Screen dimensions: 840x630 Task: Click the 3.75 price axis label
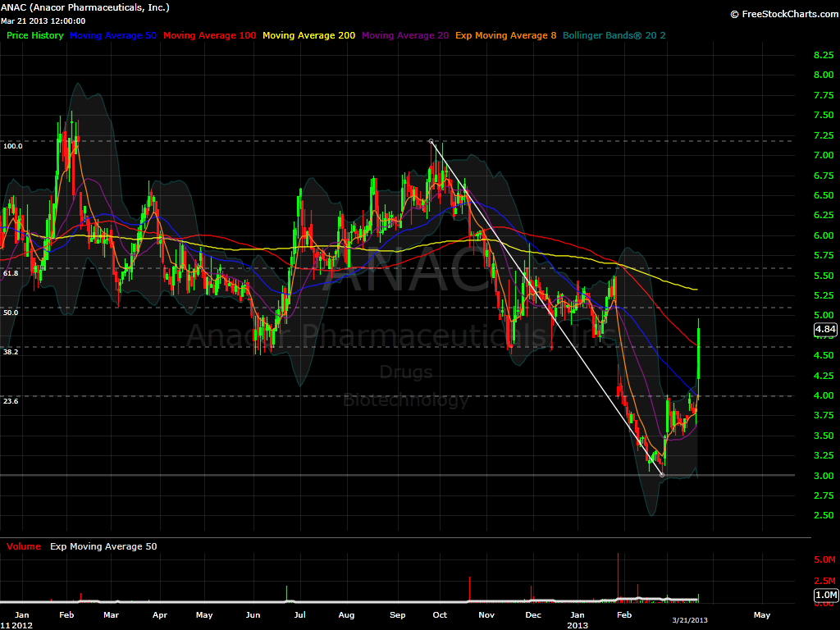(824, 416)
